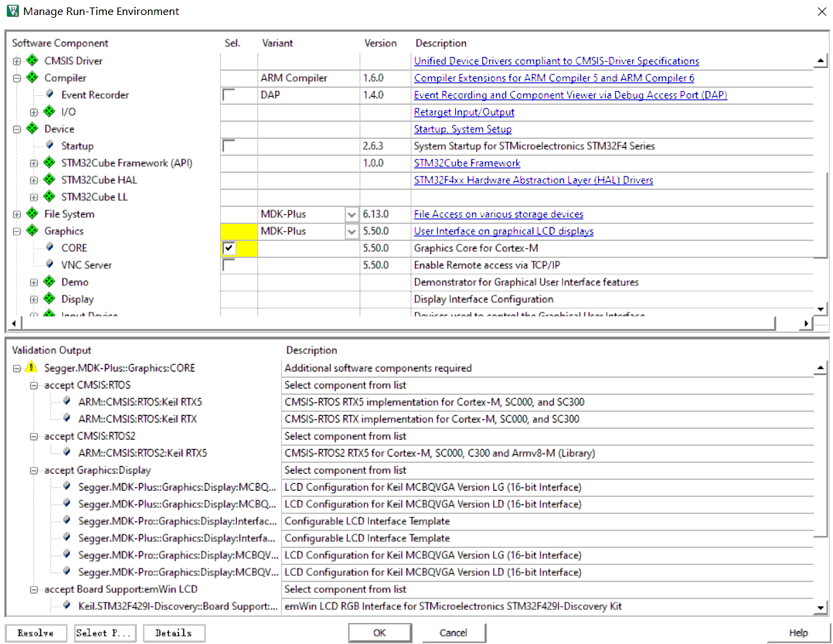
Task: Click the green diamond icon beside Display
Action: click(x=48, y=299)
